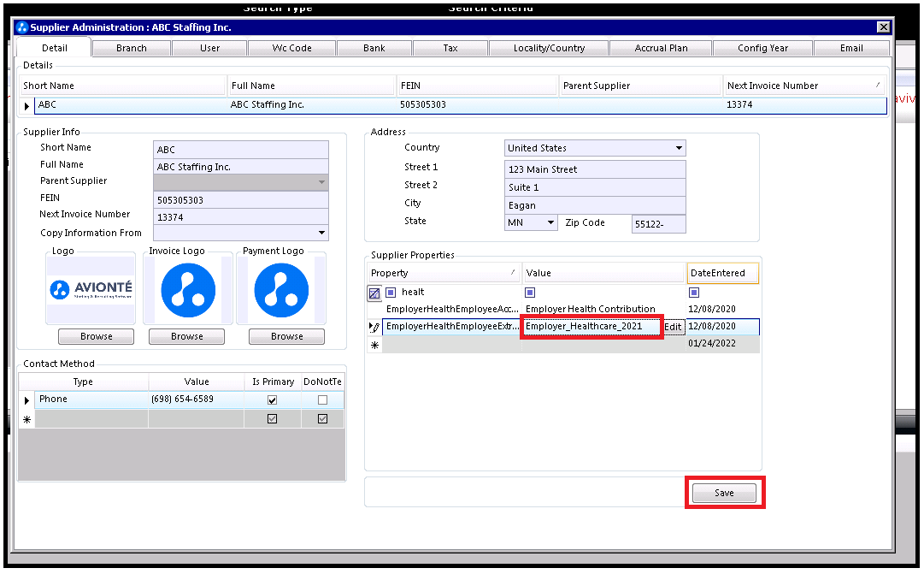
Task: Toggle DoNotTe checkbox for the Phone row
Action: click(x=322, y=400)
